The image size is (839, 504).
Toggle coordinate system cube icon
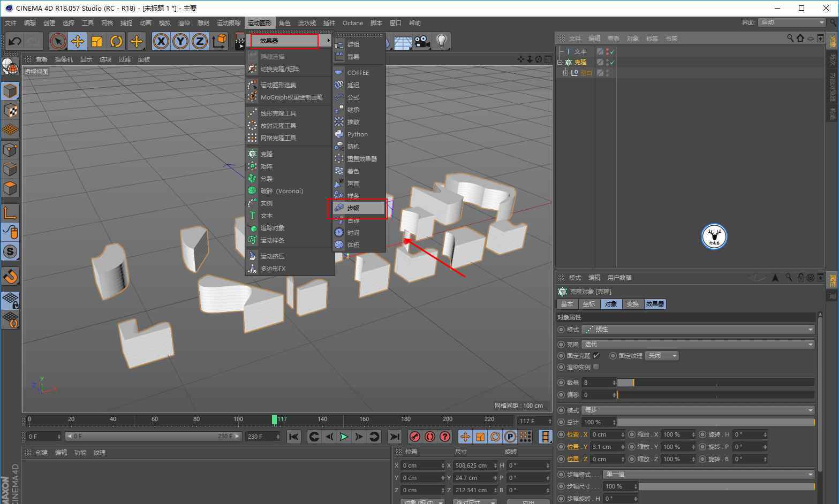(x=219, y=41)
